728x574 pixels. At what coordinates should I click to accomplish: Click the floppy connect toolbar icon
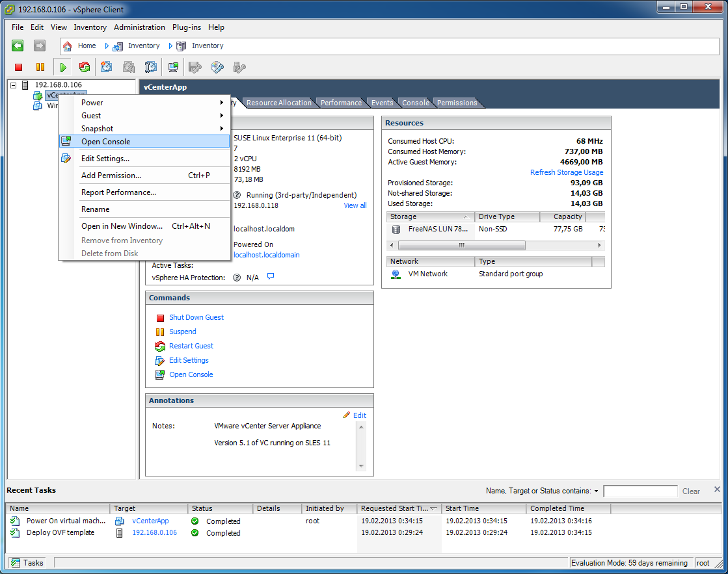click(195, 68)
